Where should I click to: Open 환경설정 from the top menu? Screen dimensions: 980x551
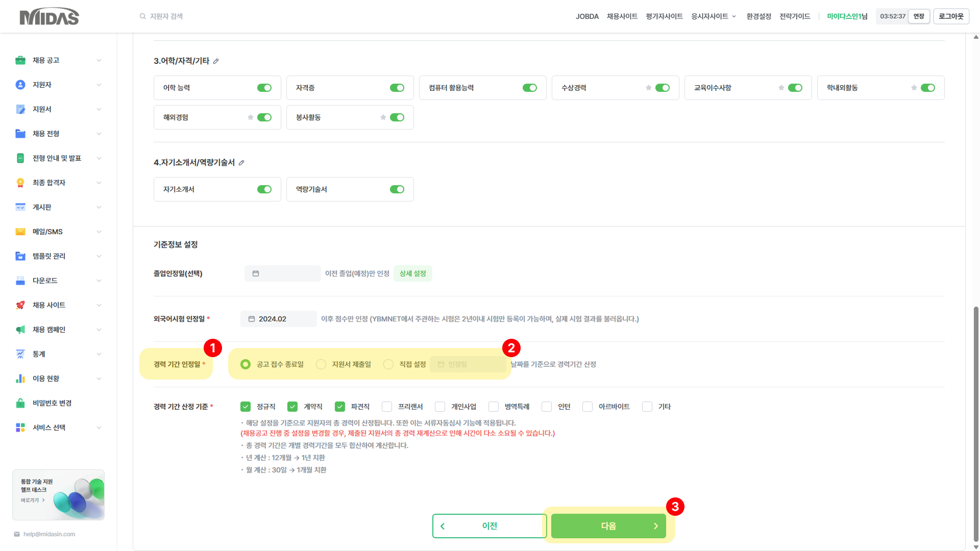[x=758, y=16]
